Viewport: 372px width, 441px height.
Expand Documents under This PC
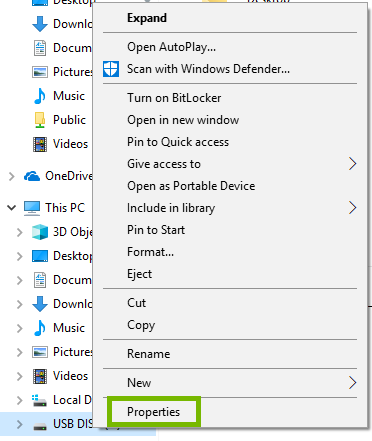(20, 280)
